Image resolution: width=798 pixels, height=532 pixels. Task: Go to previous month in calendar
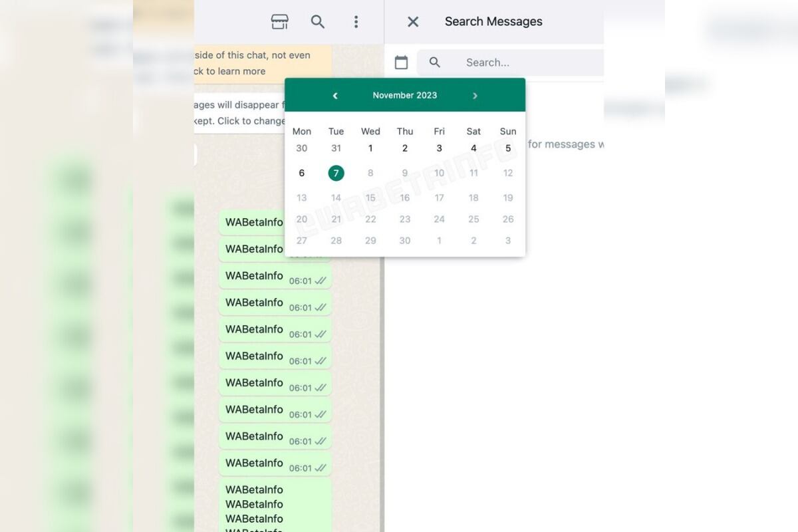pyautogui.click(x=335, y=96)
